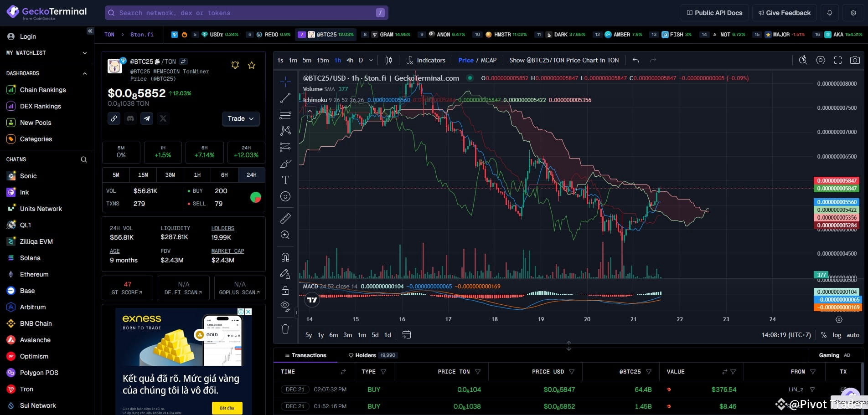Toggle log scale on the chart
The height and width of the screenshot is (415, 868).
click(837, 335)
